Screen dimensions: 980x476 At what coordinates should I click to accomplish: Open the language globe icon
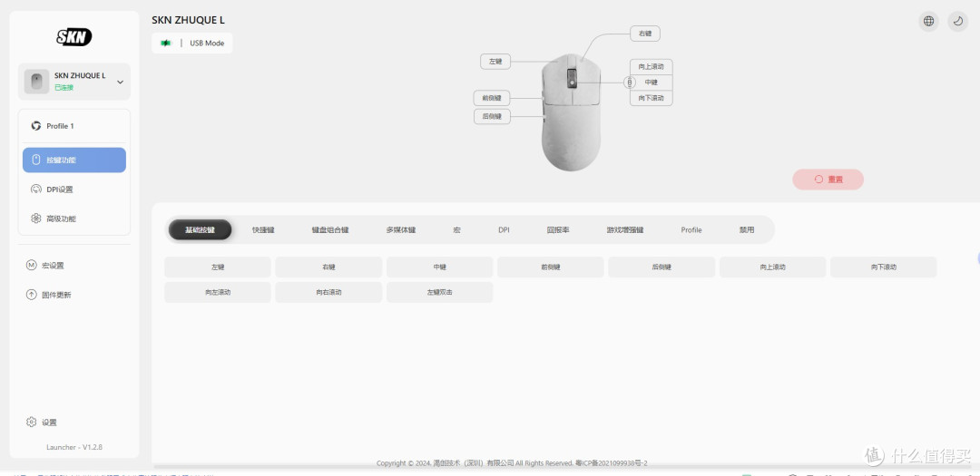pos(929,21)
